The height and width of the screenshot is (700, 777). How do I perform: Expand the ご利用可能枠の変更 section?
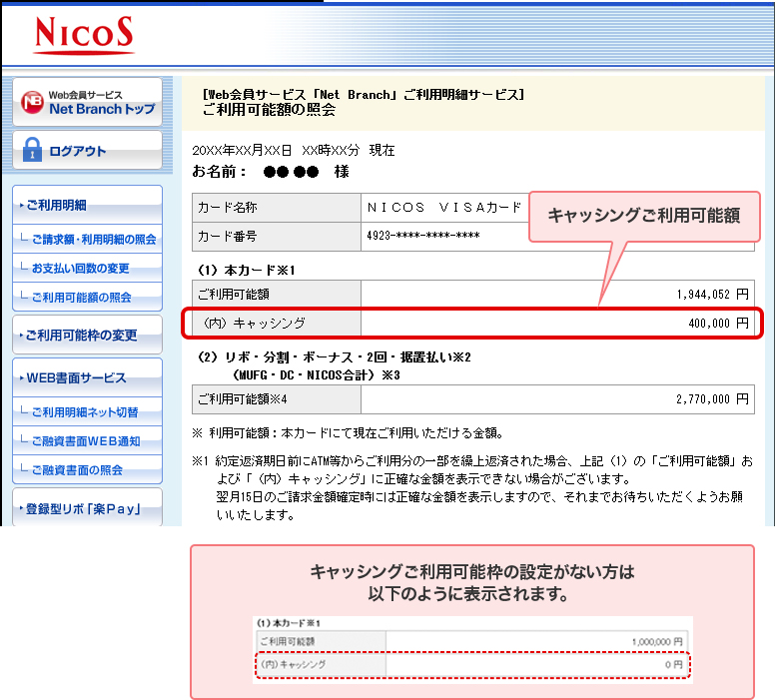(87, 336)
